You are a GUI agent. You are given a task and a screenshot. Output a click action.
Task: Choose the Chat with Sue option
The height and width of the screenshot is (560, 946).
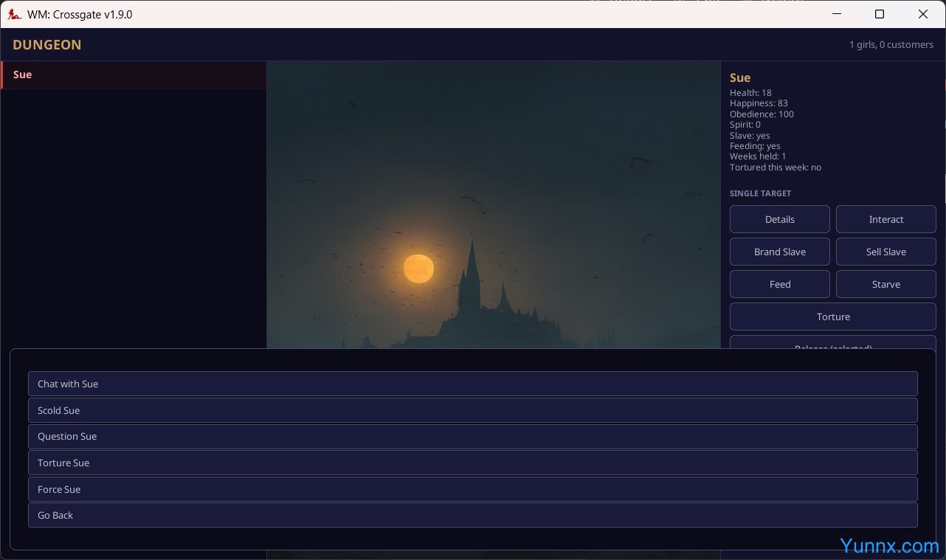[472, 384]
